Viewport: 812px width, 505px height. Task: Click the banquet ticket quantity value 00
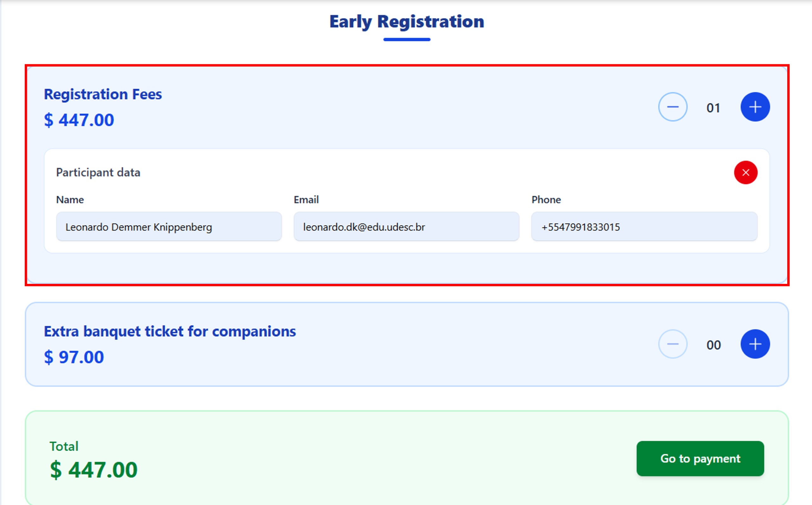[x=713, y=345]
